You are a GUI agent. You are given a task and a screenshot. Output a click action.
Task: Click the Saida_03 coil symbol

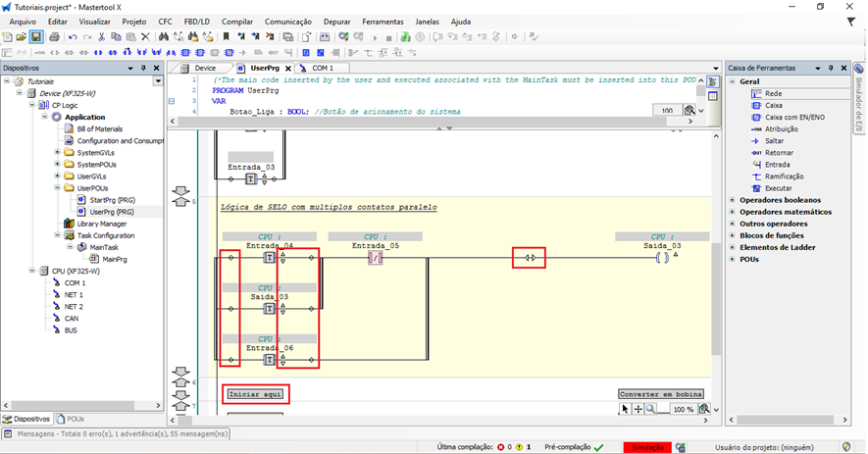[x=662, y=259]
